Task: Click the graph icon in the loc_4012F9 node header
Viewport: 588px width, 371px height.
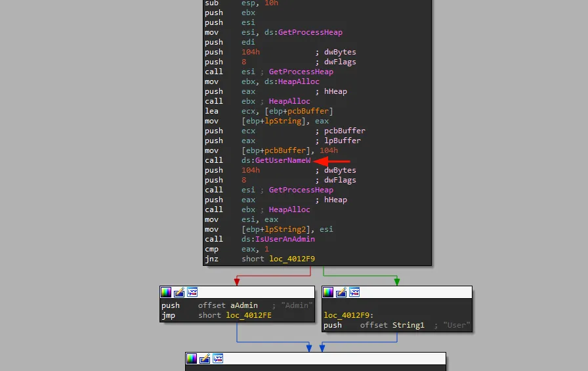Action: tap(354, 292)
